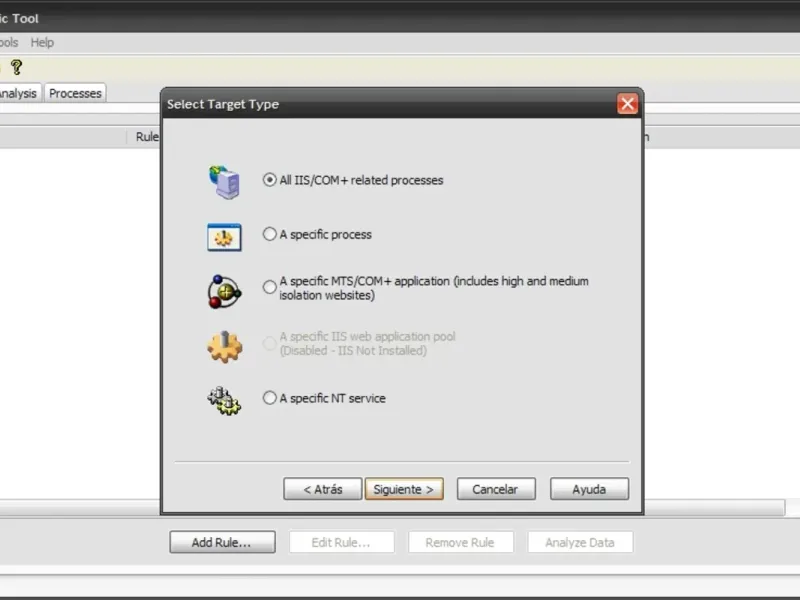The image size is (800, 600).
Task: Switch to the Analysis tab
Action: tap(19, 93)
